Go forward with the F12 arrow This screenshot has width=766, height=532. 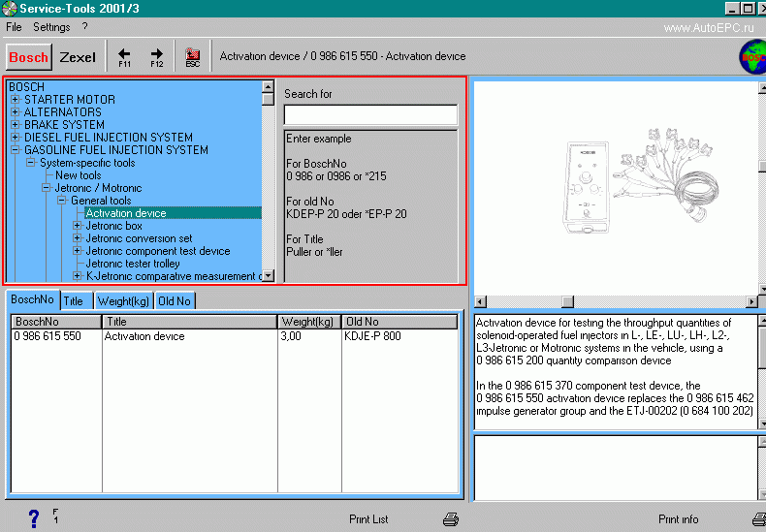click(157, 57)
